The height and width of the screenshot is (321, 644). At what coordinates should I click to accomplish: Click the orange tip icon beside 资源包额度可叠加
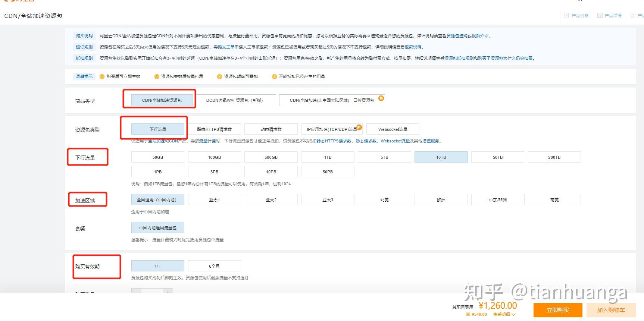[219, 76]
